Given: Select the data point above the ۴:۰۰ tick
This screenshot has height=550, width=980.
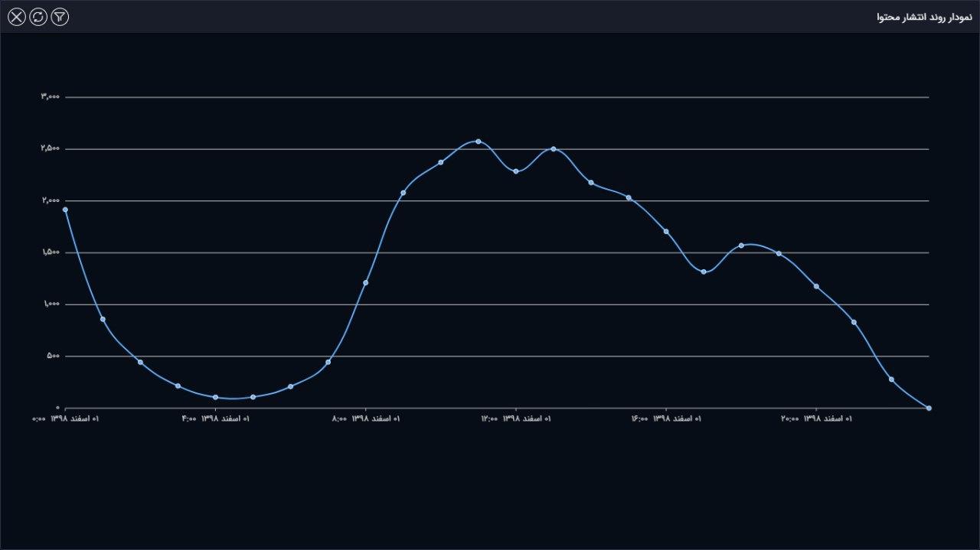Looking at the screenshot, I should click(x=215, y=397).
